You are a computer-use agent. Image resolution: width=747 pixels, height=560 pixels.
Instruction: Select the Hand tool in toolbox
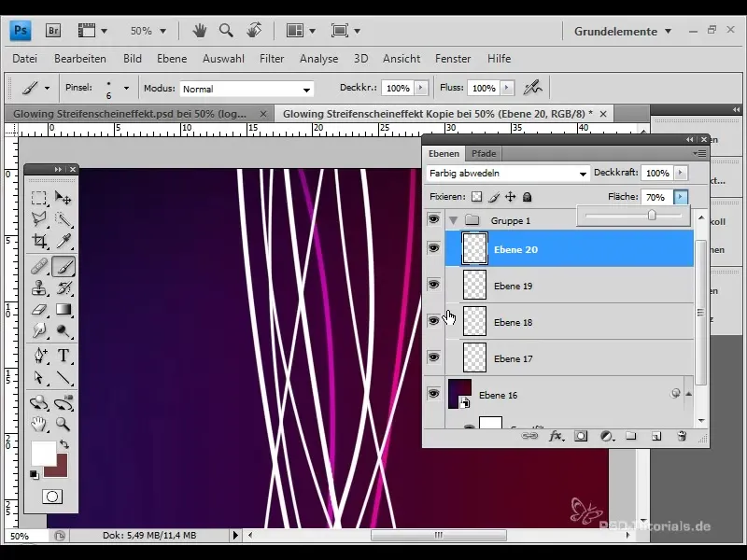[x=39, y=424]
